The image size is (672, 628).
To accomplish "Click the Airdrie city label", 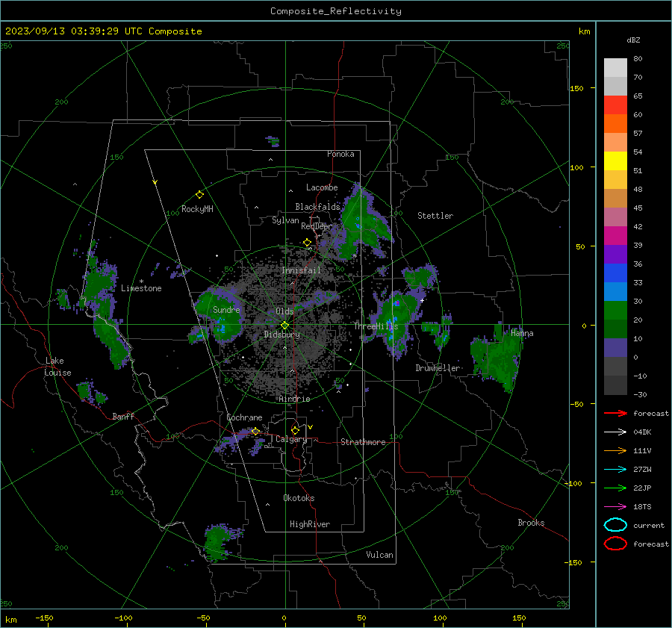I will point(294,399).
